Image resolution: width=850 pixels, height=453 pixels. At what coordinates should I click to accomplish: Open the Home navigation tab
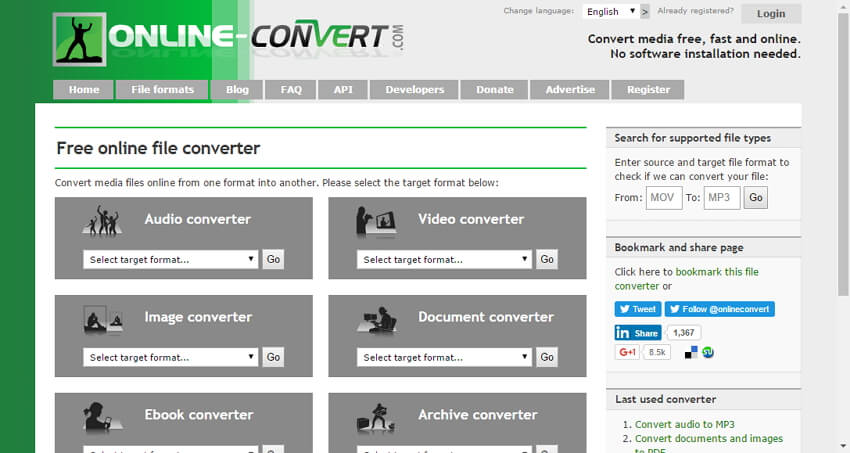pos(83,90)
